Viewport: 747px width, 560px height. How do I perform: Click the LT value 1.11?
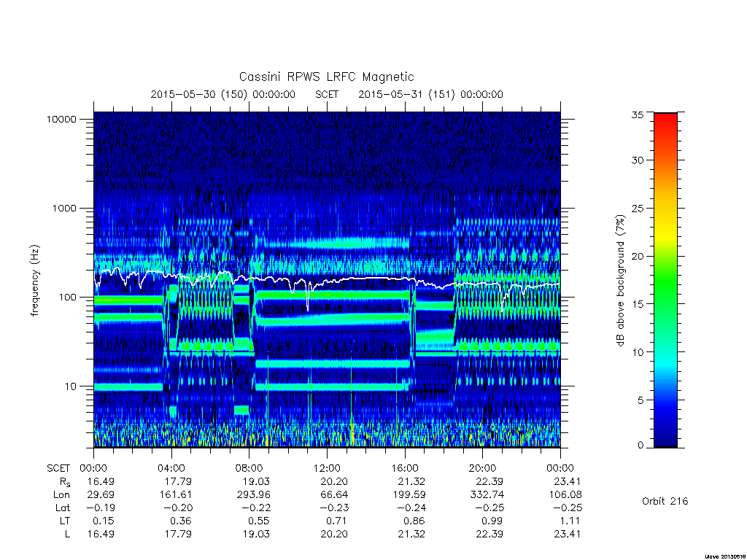[570, 521]
